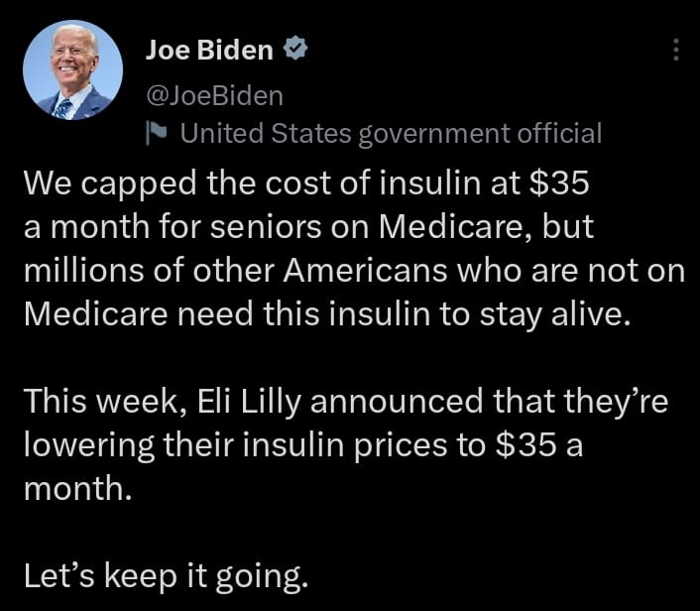Select "United States government official" label
This screenshot has height=611, width=700.
click(x=391, y=134)
